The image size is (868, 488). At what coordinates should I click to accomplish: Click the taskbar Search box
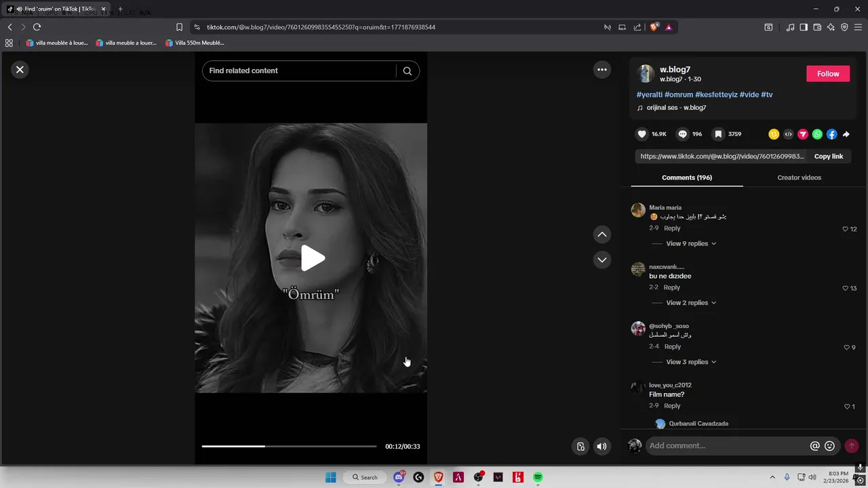(x=365, y=477)
